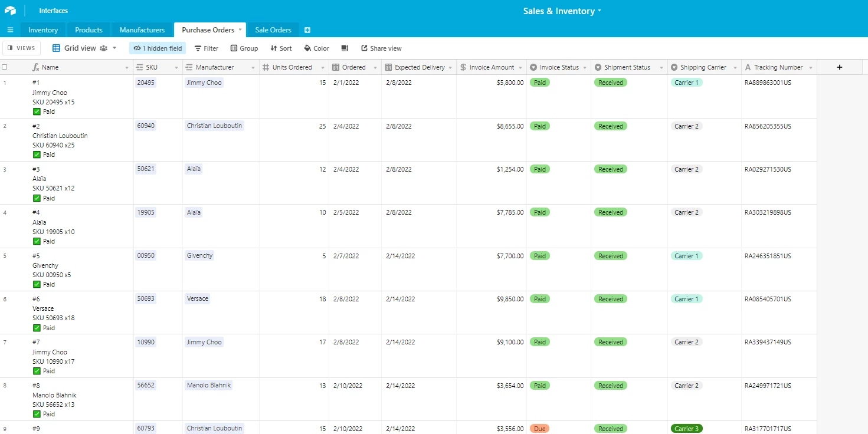Screen dimensions: 868x434
Task: Select tracking number RA889863001US
Action: [768, 83]
